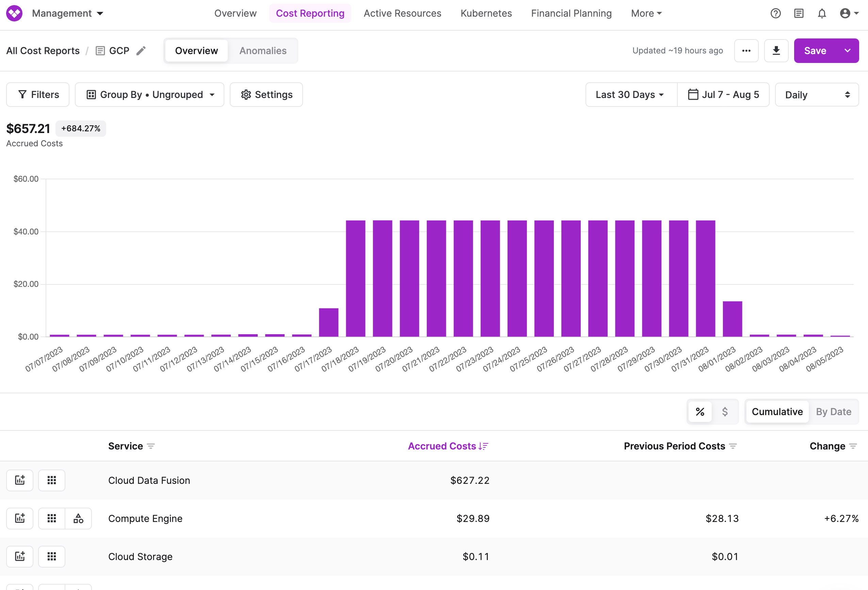Open the documentation icon next to help
Image resolution: width=868 pixels, height=590 pixels.
pos(799,13)
